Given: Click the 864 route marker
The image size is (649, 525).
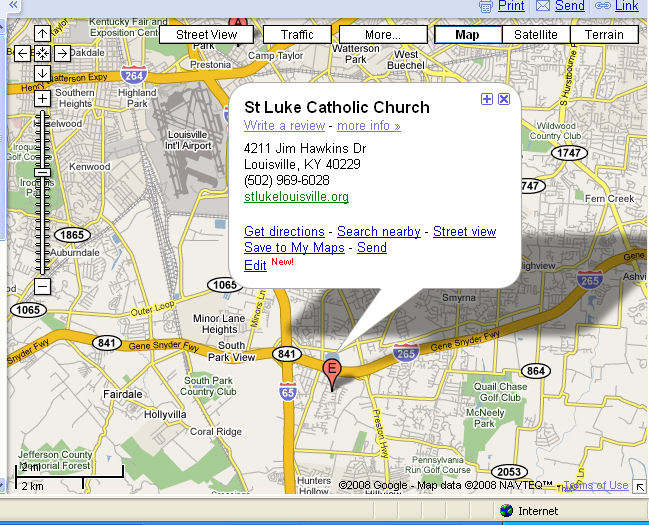Looking at the screenshot, I should tap(536, 371).
